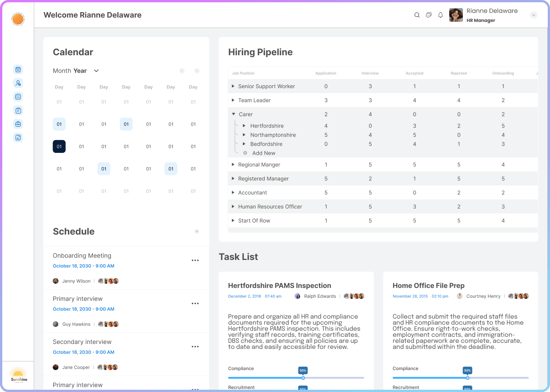This screenshot has height=392, width=550.
Task: Expand the Senior Support Worker row
Action: [x=233, y=86]
